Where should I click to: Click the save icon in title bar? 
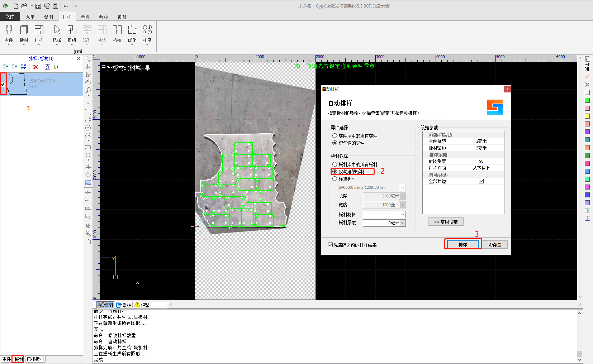point(56,6)
